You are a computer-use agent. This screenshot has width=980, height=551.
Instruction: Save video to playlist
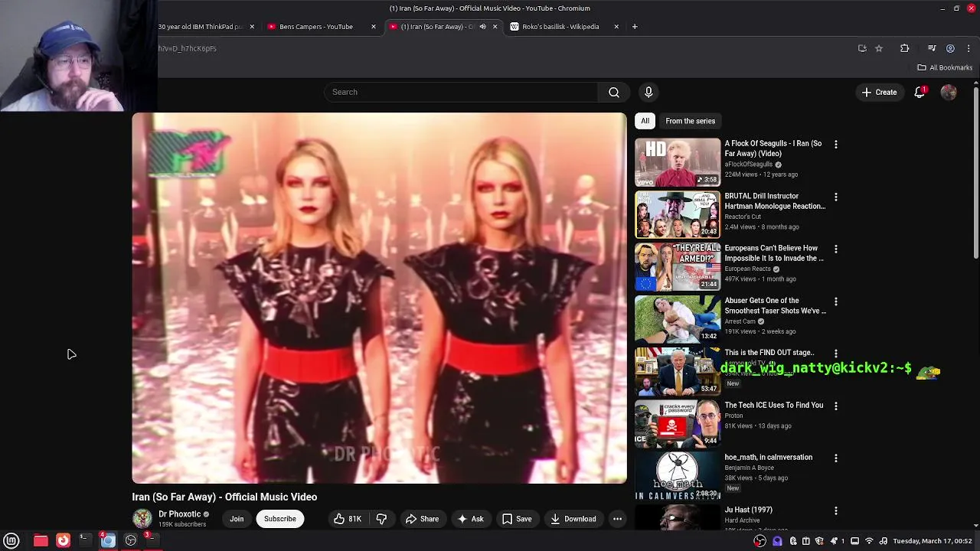coord(517,519)
